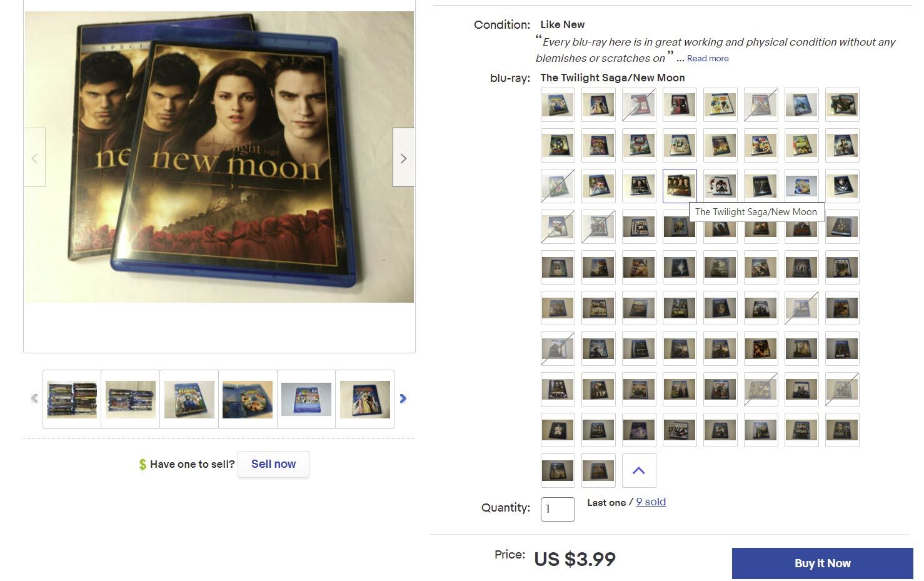Image resolution: width=924 pixels, height=581 pixels.
Task: View first thumbnail of stacked blu-rays
Action: 72,399
